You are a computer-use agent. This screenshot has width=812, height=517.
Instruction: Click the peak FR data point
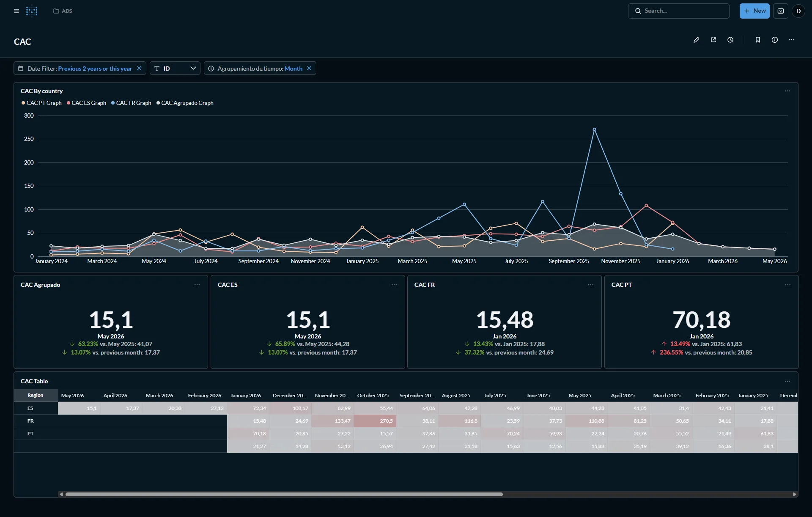(594, 129)
